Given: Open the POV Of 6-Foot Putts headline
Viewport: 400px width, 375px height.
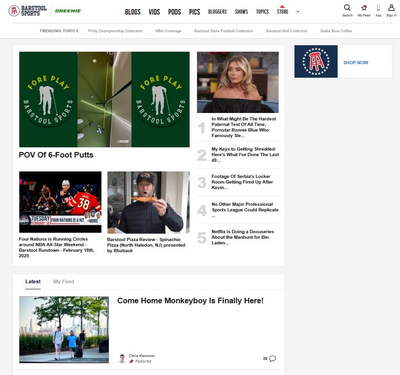Looking at the screenshot, I should click(56, 155).
